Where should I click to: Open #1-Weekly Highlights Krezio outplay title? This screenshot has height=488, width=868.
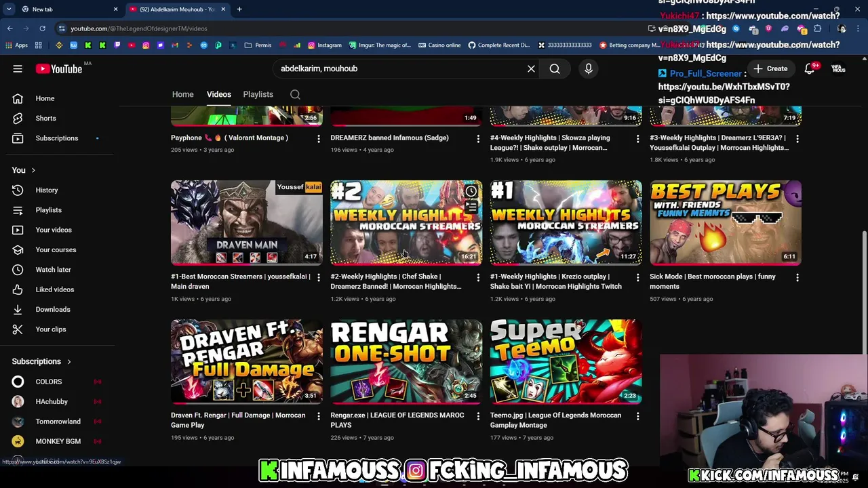tap(556, 281)
